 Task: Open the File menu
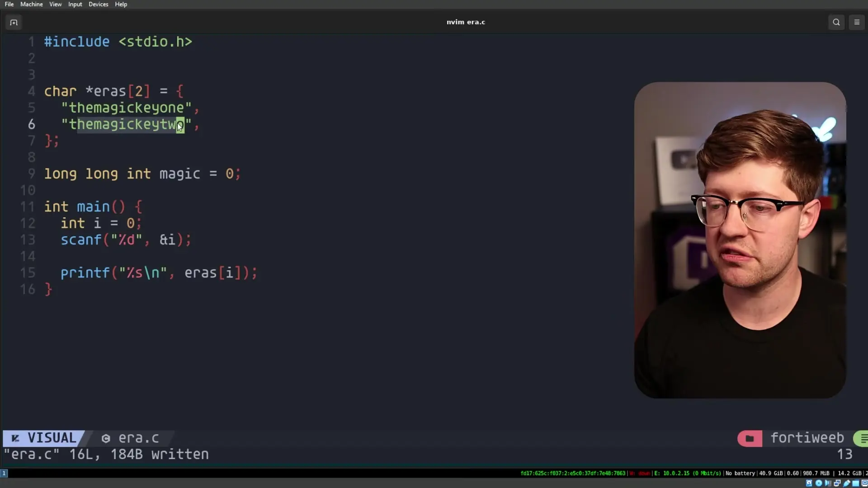[x=9, y=4]
